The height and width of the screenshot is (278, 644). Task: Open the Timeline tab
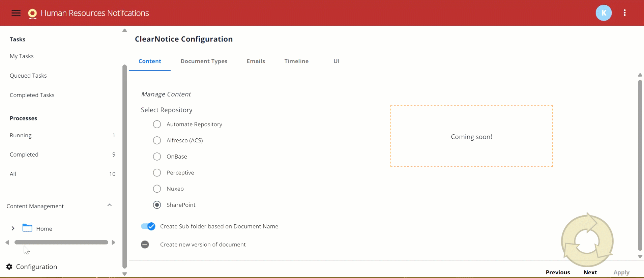[296, 61]
